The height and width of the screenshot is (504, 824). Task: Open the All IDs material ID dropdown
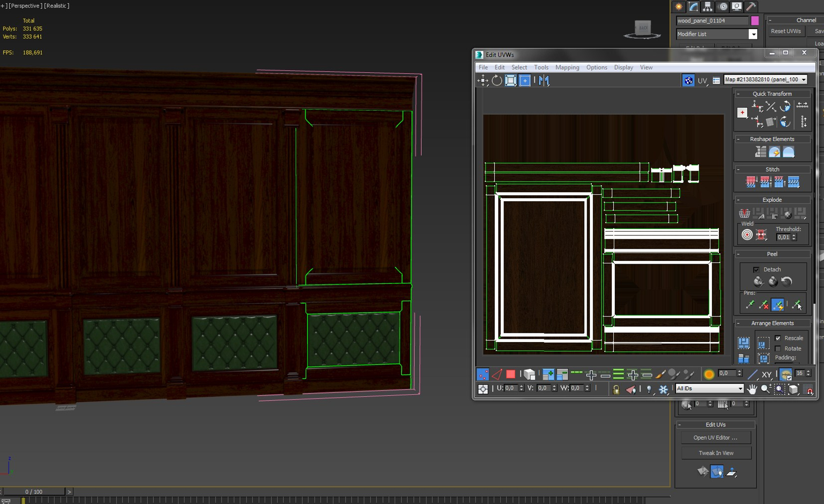click(x=709, y=388)
